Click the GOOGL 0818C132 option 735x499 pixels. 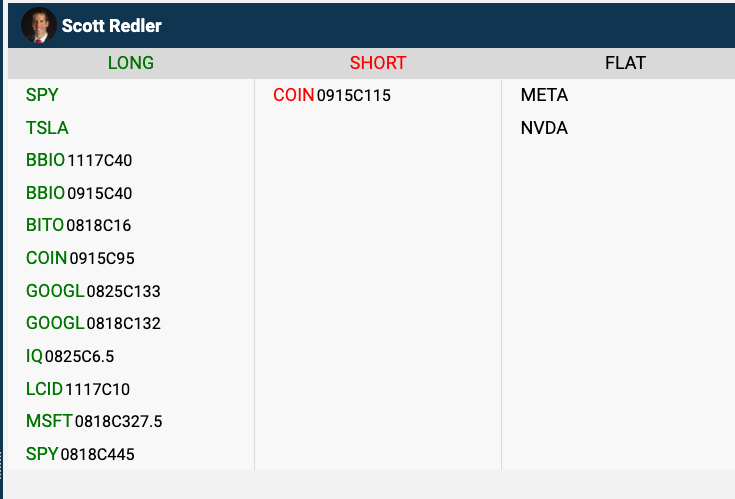pyautogui.click(x=93, y=323)
